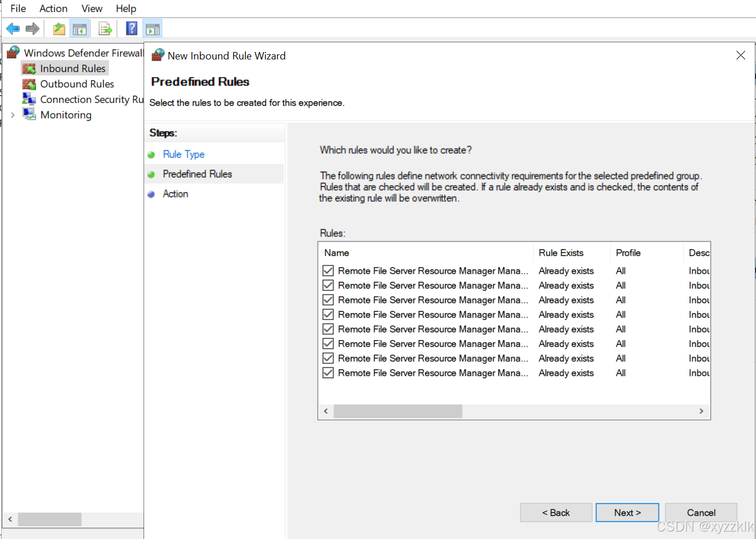This screenshot has width=756, height=539.
Task: Click the Export List toolbar icon
Action: pos(105,29)
